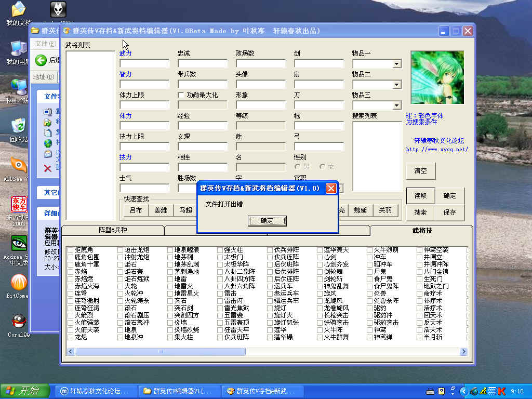Select the 武将技 tab
This screenshot has height=399, width=532.
coord(421,230)
